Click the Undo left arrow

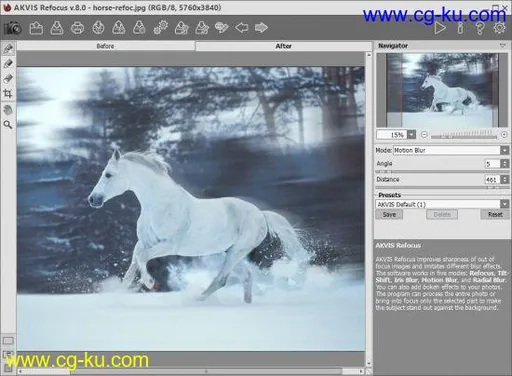(242, 27)
